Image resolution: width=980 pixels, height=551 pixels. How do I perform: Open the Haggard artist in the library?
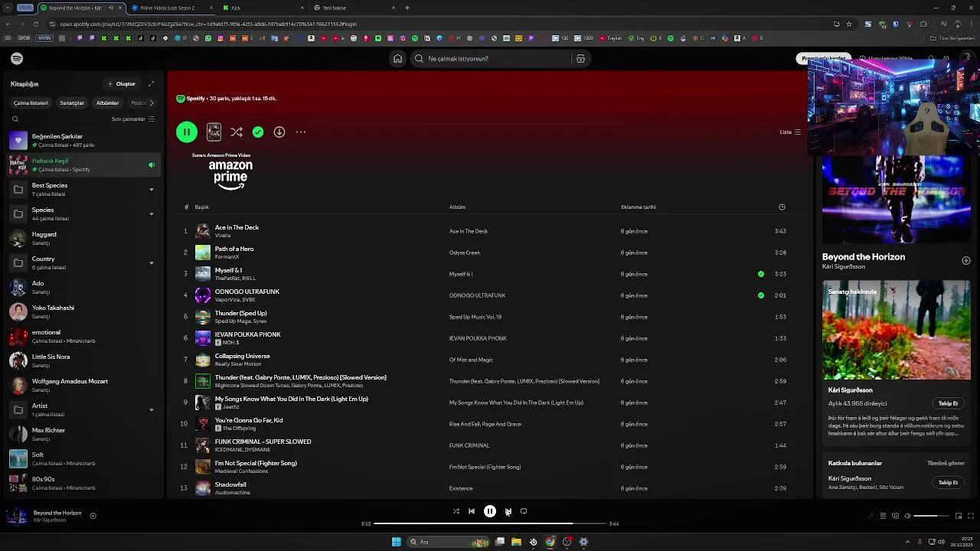pos(83,238)
